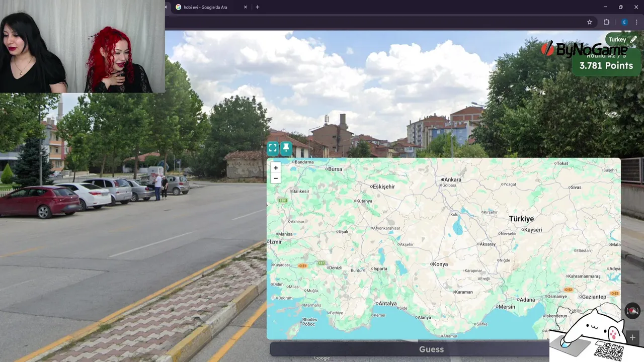Click the street view compass
644x362 pixels.
pos(632,311)
